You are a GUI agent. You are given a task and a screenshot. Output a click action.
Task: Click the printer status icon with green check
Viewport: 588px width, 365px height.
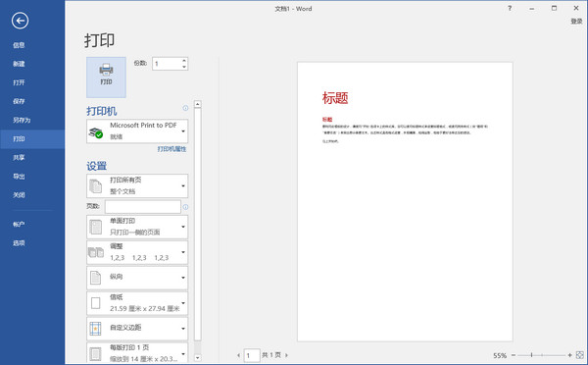[x=96, y=132]
